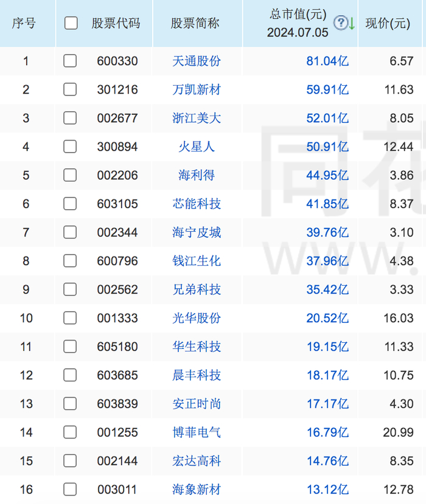Open the 光华股份 stock link
Image resolution: width=426 pixels, height=504 pixels.
click(x=197, y=318)
